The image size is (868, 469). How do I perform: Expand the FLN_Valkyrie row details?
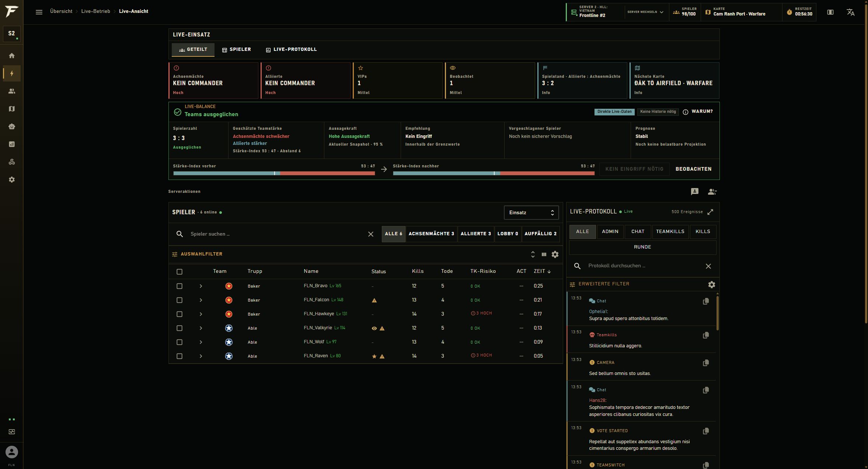pyautogui.click(x=201, y=328)
